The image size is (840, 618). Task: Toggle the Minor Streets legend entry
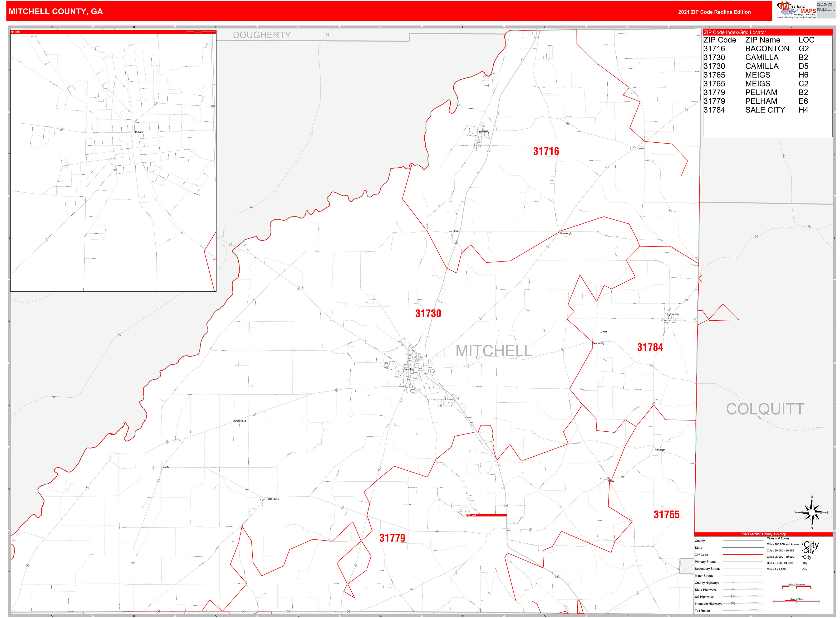pos(704,576)
